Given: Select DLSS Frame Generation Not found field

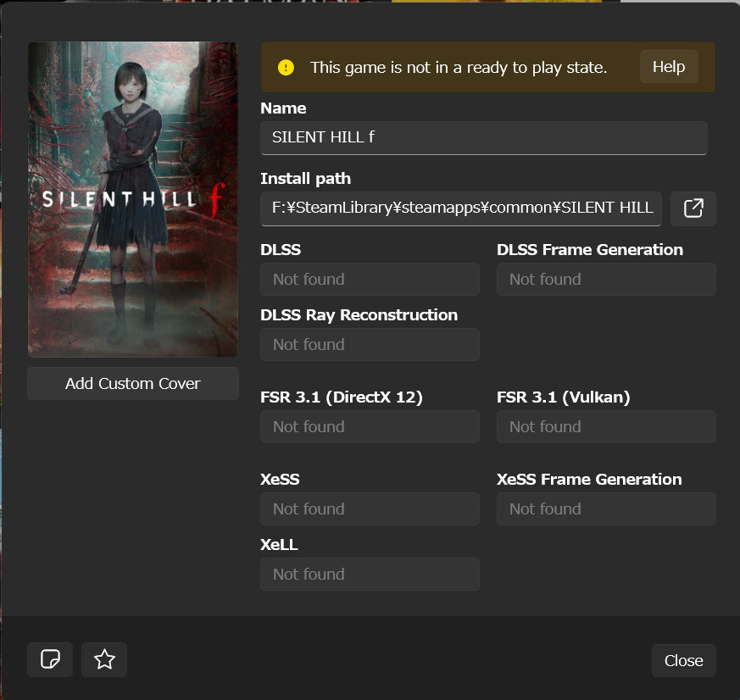Looking at the screenshot, I should coord(606,280).
